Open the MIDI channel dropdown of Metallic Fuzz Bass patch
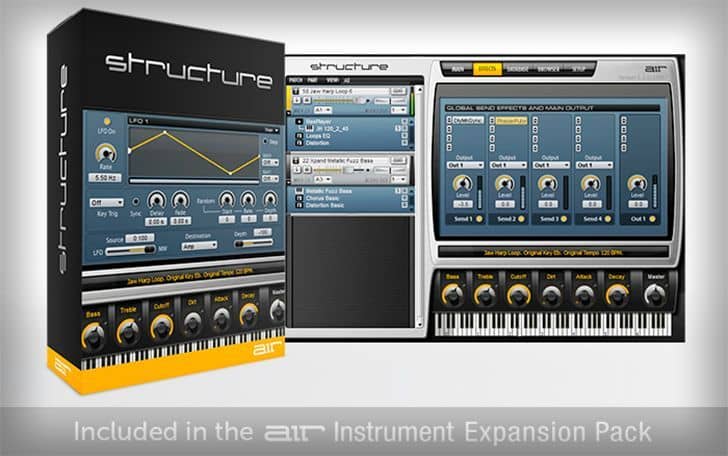 click(323, 179)
